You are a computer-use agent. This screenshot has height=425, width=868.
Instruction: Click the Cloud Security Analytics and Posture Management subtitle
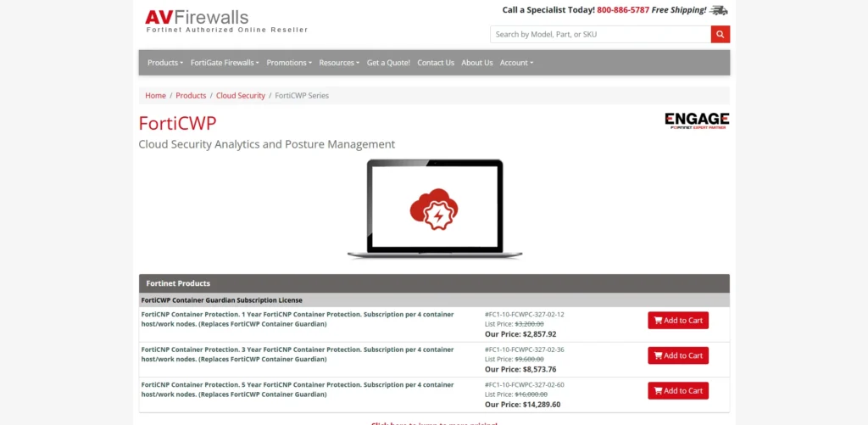point(267,144)
